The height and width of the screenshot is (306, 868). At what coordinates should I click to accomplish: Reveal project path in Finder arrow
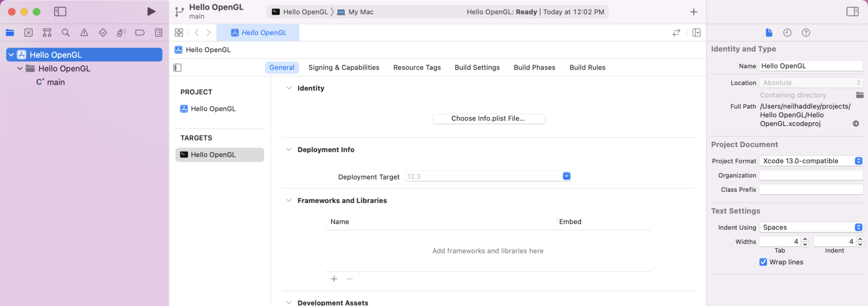856,123
